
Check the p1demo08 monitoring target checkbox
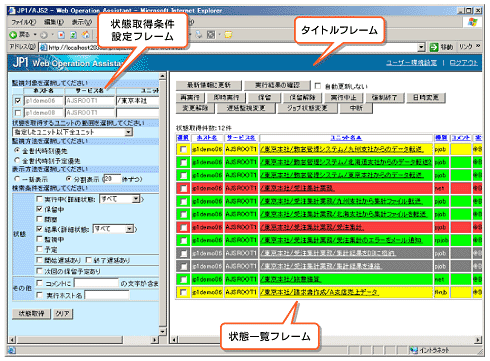(18, 113)
